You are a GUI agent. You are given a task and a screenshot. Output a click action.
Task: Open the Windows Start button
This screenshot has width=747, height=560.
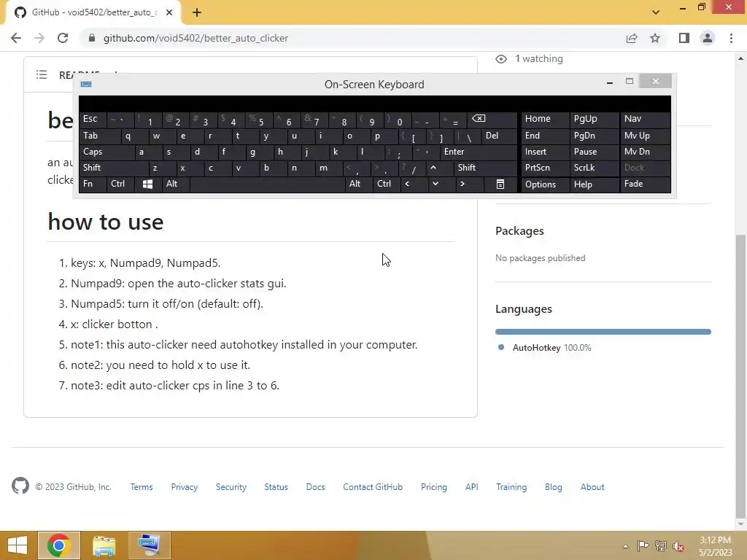tap(18, 545)
